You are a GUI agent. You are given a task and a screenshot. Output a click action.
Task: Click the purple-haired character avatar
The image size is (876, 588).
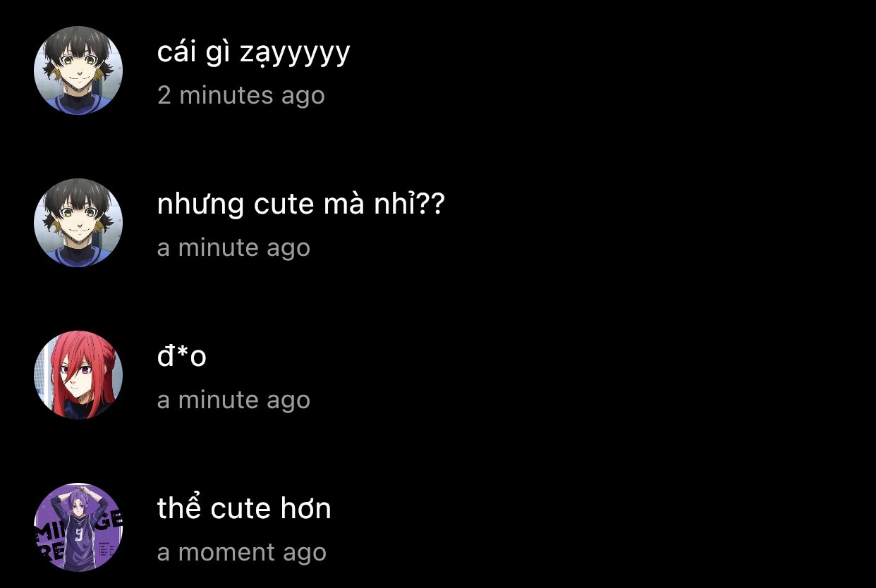pos(78,527)
